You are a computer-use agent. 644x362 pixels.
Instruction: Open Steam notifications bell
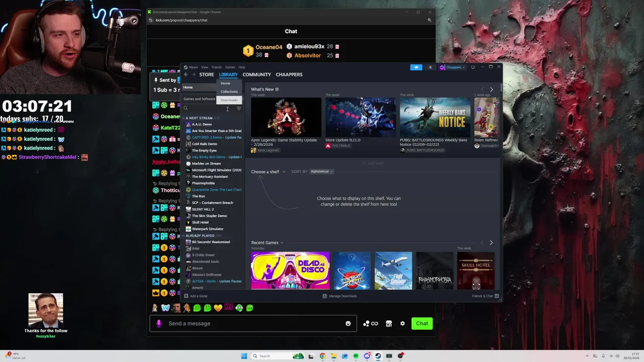click(430, 67)
